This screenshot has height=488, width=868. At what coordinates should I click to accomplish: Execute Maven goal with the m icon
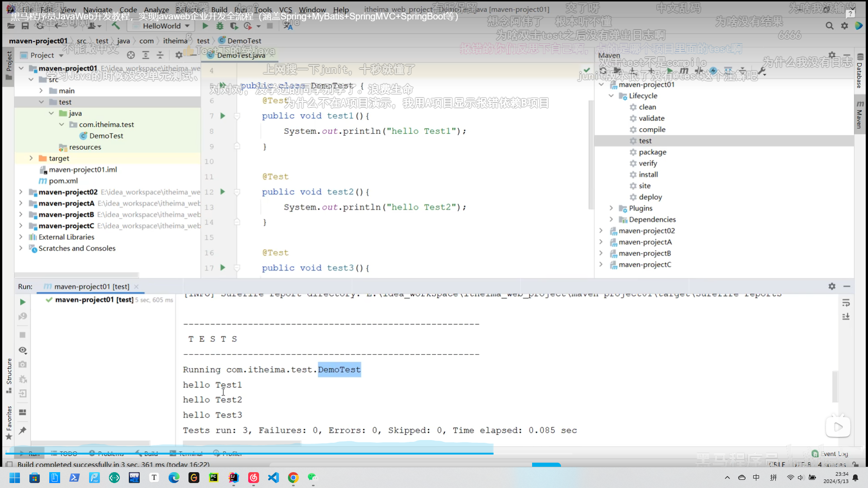tap(684, 71)
